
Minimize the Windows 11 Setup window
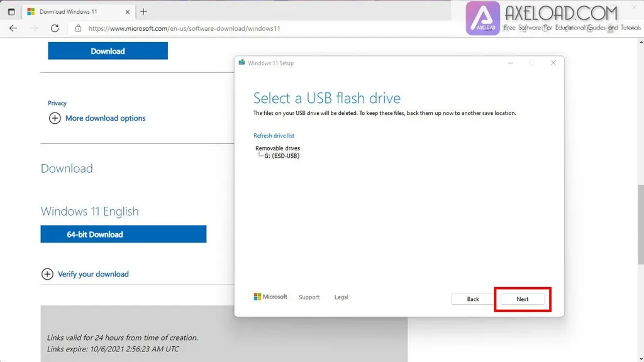point(510,63)
